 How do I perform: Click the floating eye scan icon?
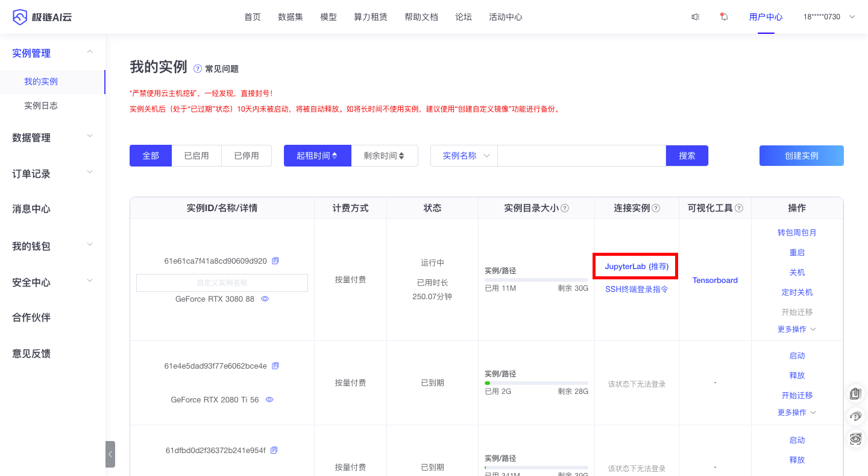pyautogui.click(x=855, y=439)
